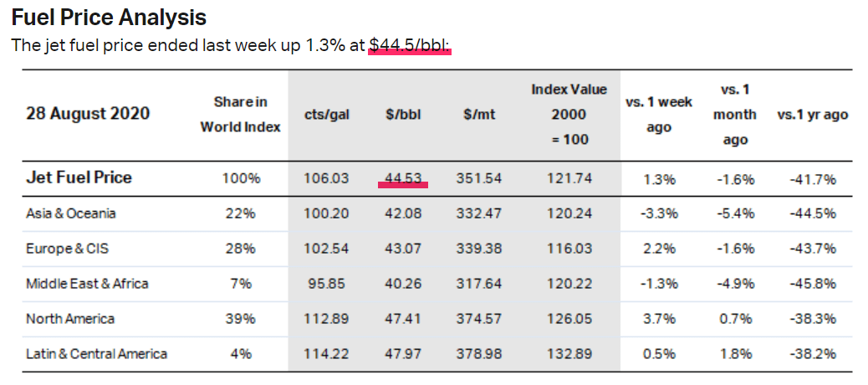Click the 28 August 2020 date cell
868x385 pixels.
click(x=88, y=114)
